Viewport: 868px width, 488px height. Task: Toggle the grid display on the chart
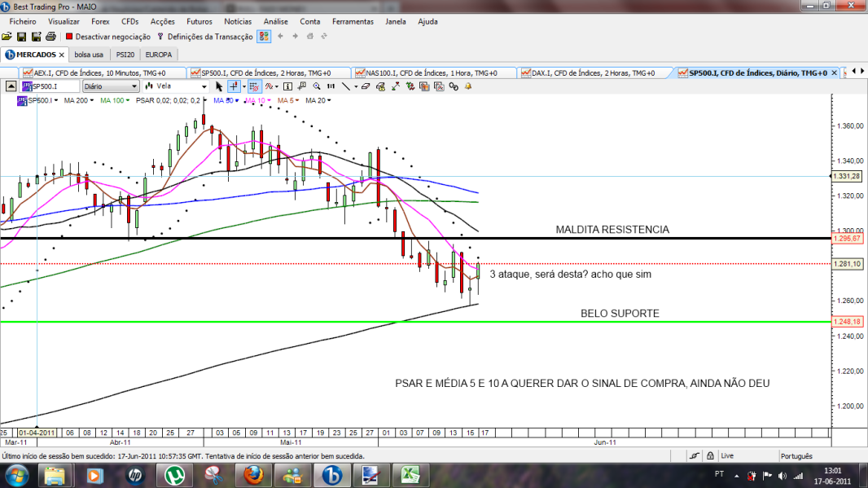[254, 86]
